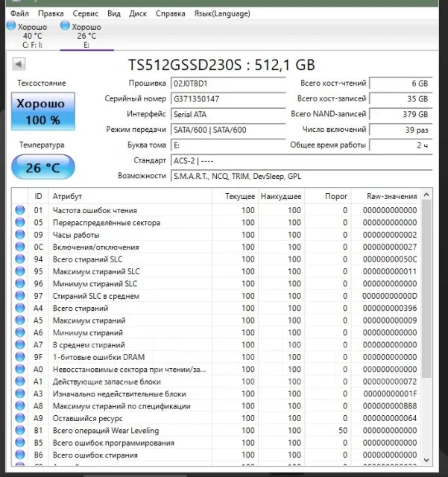Click the Атрибут column header
Viewport: 448px width, 477px height.
pos(130,196)
